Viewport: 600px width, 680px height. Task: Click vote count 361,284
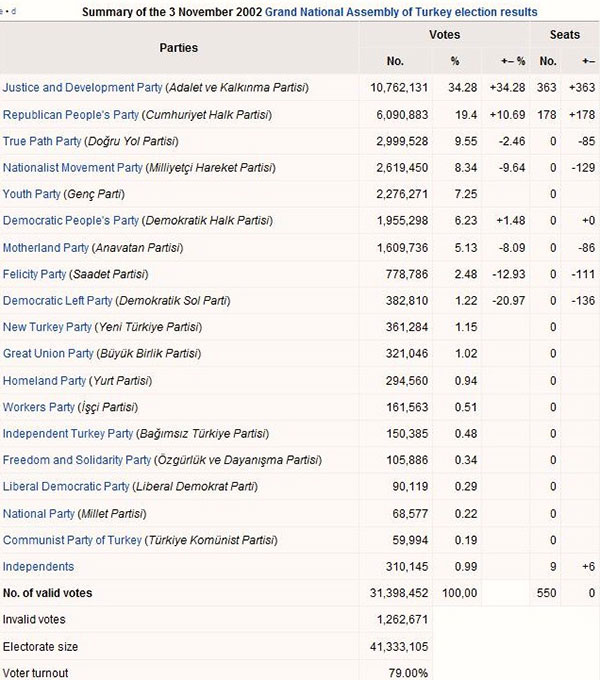pos(407,327)
